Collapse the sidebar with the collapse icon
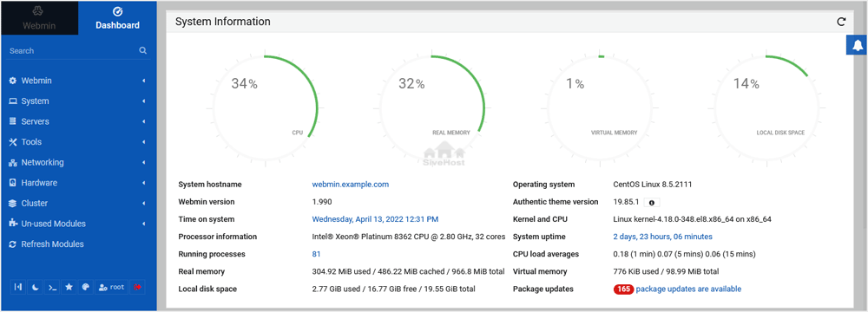Image resolution: width=868 pixels, height=312 pixels. [18, 287]
